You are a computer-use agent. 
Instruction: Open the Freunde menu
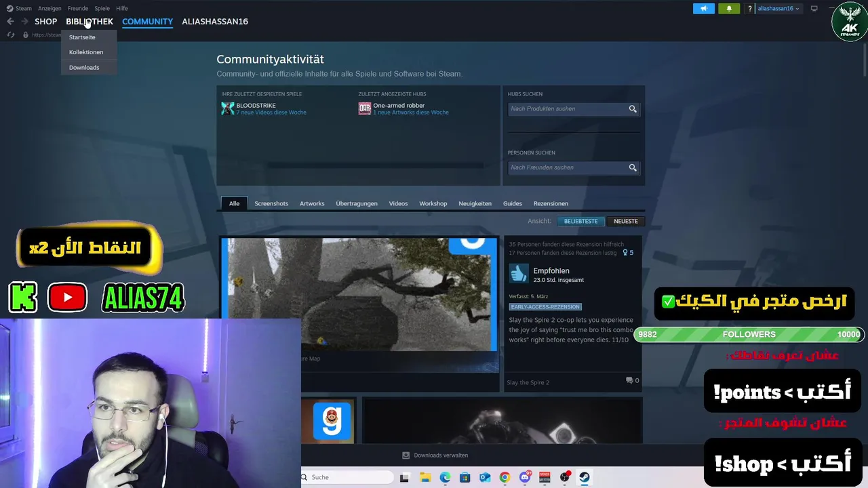[78, 8]
